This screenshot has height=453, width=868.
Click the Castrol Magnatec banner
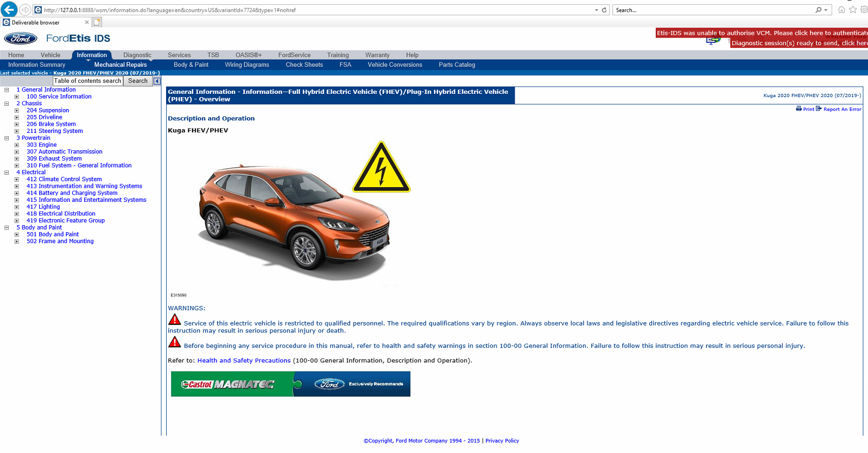tap(290, 384)
